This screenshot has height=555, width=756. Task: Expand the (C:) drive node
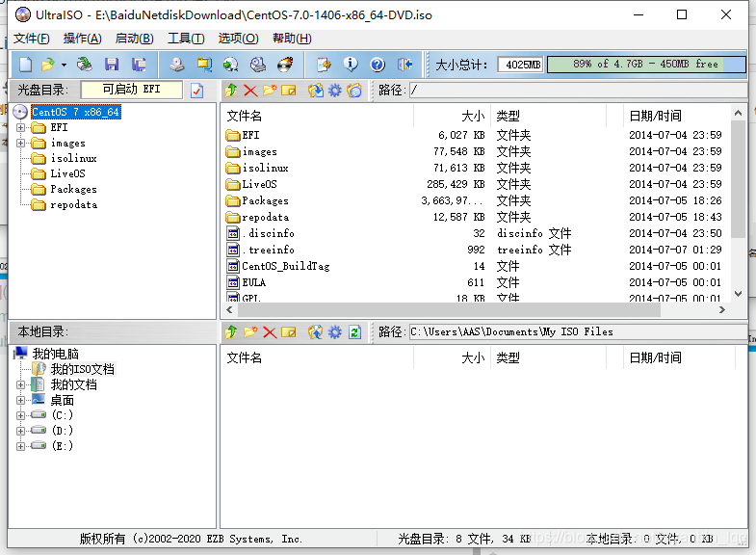pos(21,415)
